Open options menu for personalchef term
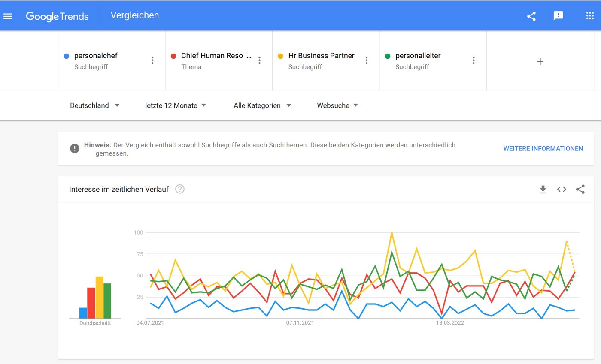This screenshot has height=364, width=601. click(152, 60)
